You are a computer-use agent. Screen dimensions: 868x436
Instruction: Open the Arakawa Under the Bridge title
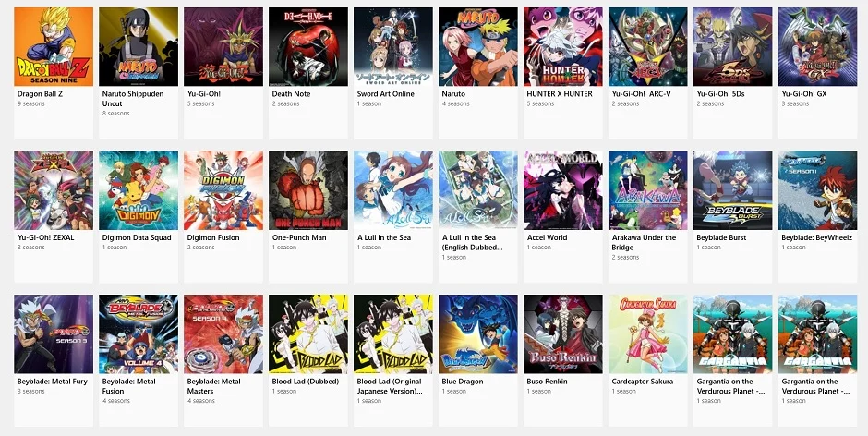(x=644, y=242)
